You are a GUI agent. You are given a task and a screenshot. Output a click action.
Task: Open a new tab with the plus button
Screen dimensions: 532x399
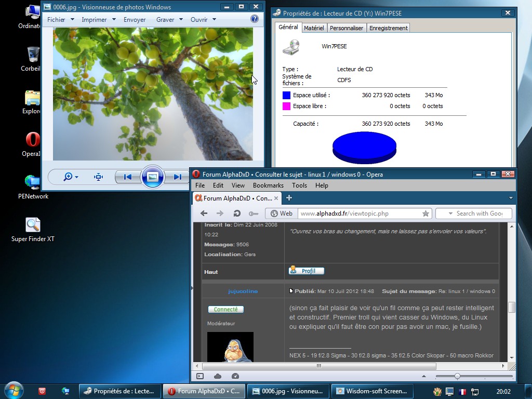click(x=289, y=198)
